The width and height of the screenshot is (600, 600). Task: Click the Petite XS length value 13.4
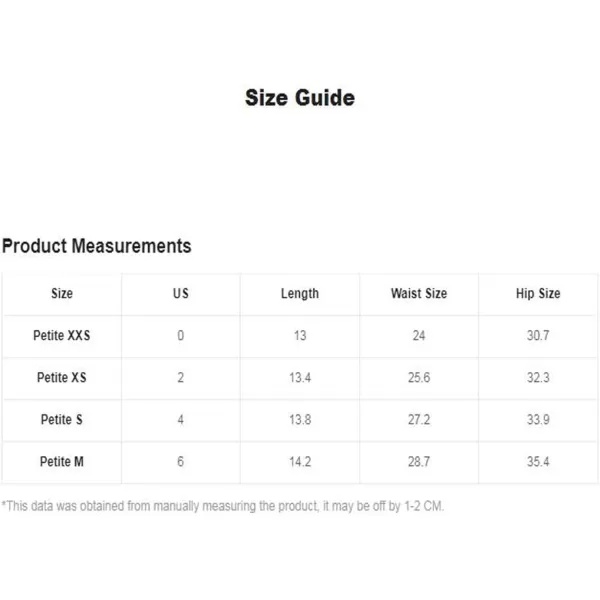[x=300, y=378]
